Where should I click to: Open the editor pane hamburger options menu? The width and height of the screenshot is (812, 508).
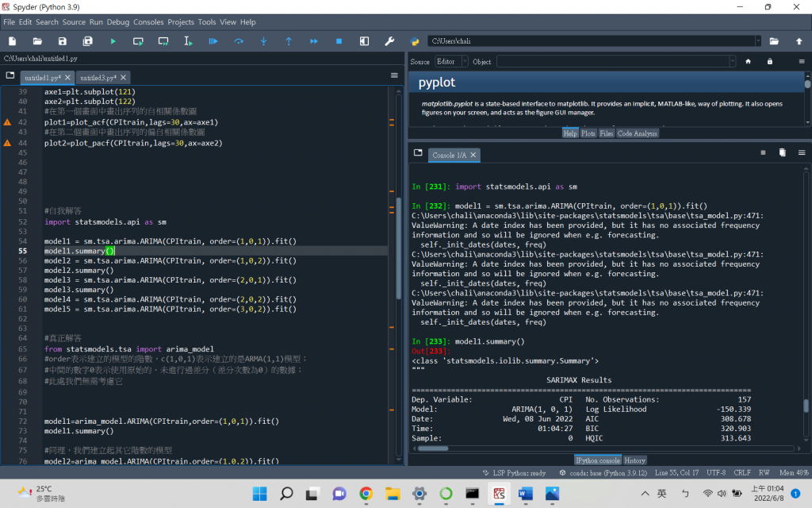click(x=394, y=75)
